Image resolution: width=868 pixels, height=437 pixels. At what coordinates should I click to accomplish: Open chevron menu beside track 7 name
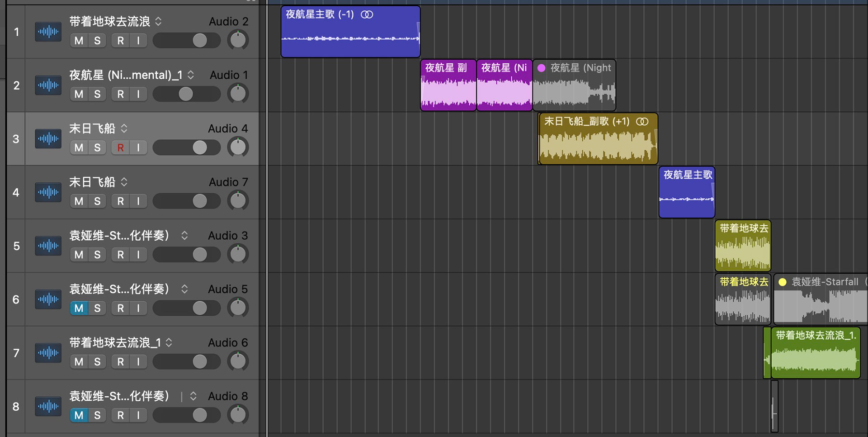[x=169, y=342]
